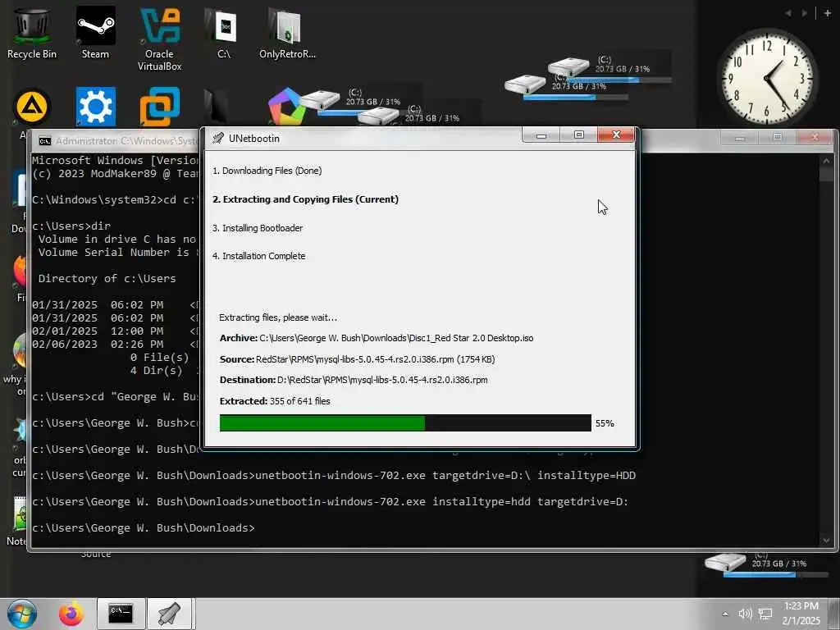Screen dimensions: 840x630
Task: Click the analog clock gadget
Action: coord(768,78)
